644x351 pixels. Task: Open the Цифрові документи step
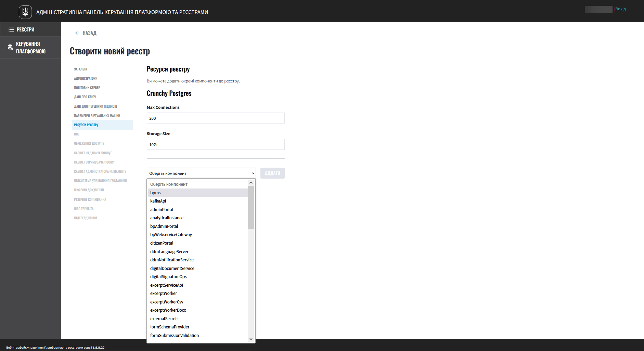tap(89, 190)
